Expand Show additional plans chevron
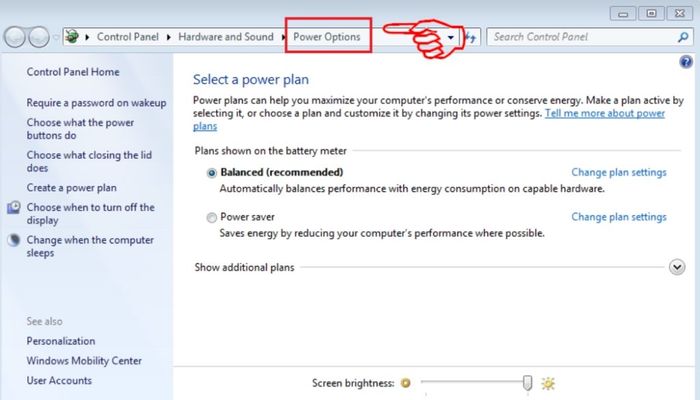Image resolution: width=700 pixels, height=400 pixels. [677, 267]
